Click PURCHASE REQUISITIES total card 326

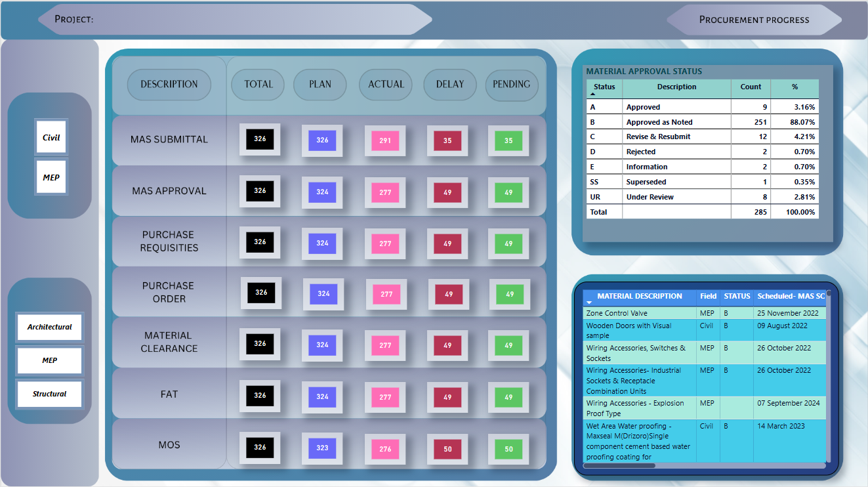tap(260, 242)
